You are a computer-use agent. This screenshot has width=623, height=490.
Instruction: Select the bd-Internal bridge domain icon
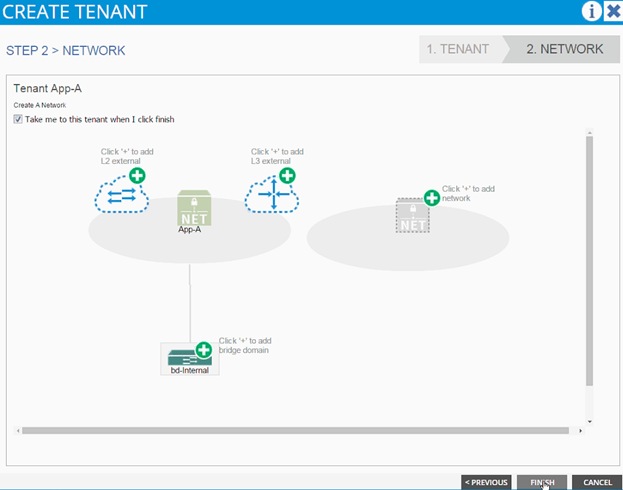click(x=188, y=357)
